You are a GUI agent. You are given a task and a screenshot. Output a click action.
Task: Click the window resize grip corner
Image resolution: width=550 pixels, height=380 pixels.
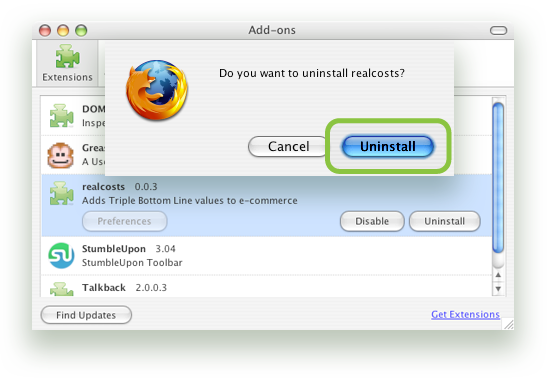coord(508,324)
